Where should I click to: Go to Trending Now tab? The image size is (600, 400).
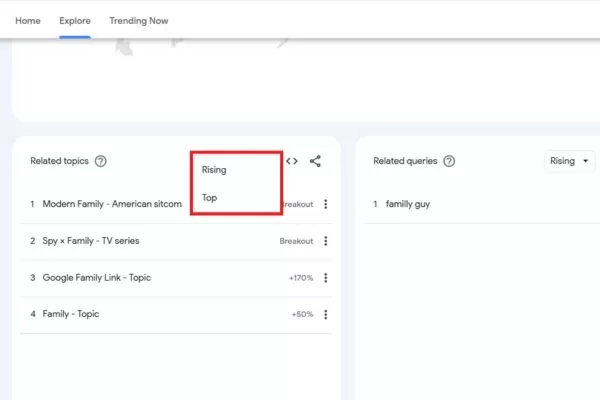pos(139,21)
